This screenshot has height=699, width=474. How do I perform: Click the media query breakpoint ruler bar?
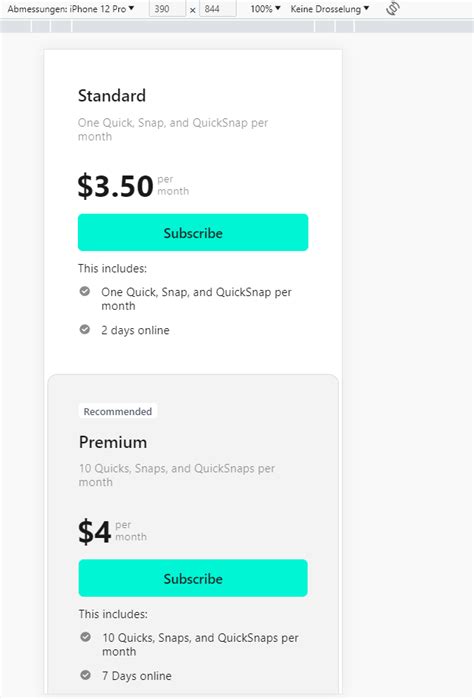coord(237,26)
